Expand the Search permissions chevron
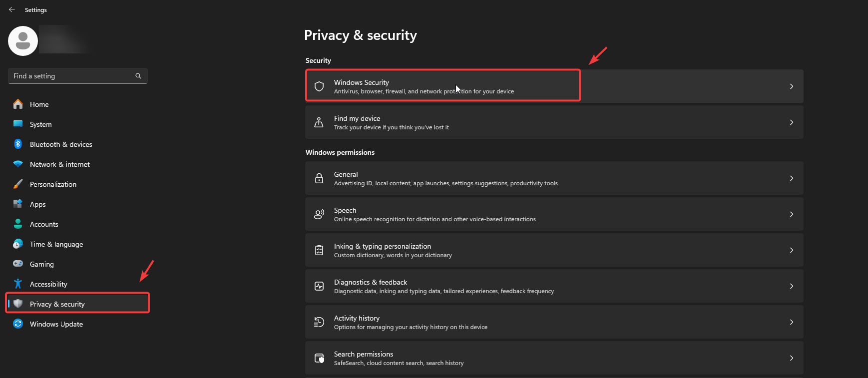 tap(792, 358)
